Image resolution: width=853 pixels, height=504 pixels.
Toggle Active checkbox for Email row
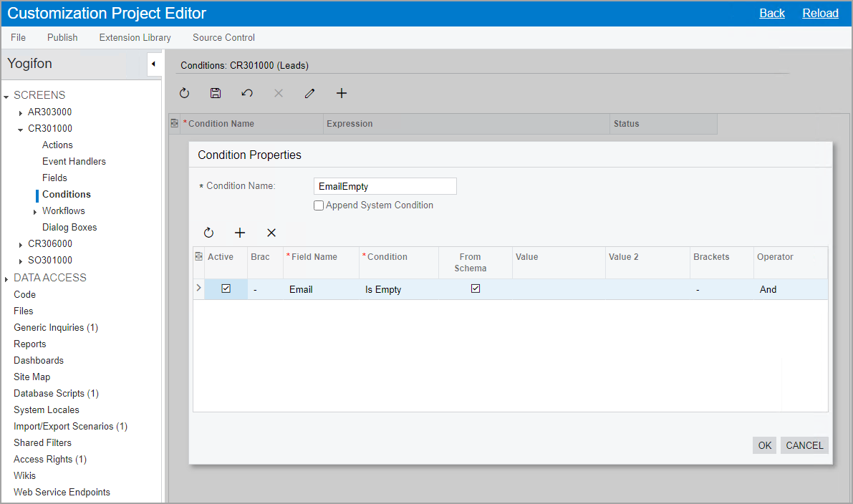pyautogui.click(x=226, y=289)
